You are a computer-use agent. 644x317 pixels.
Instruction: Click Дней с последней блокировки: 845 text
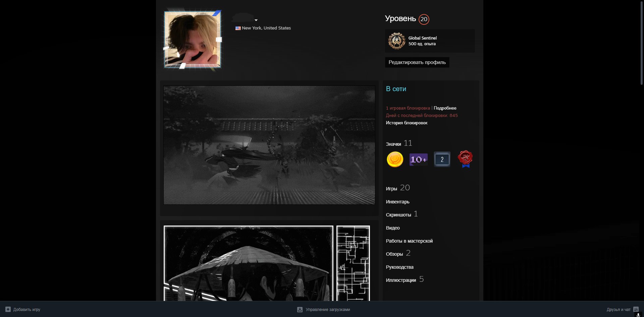422,115
